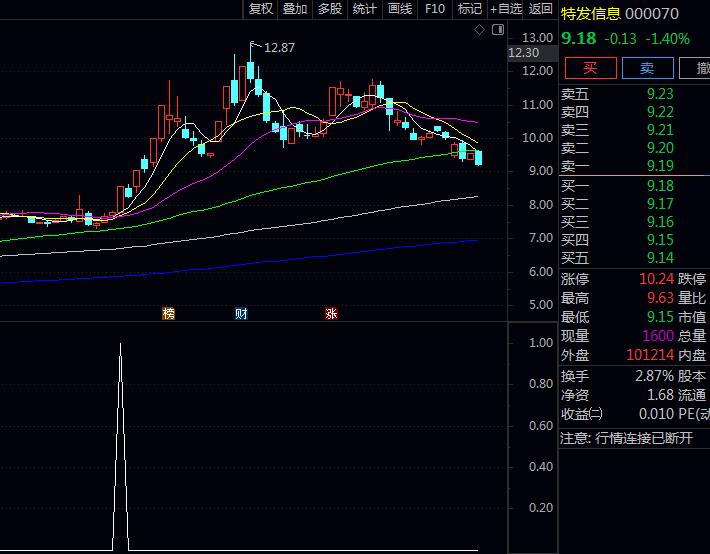Open F10 company information
The height and width of the screenshot is (554, 710).
click(x=435, y=9)
